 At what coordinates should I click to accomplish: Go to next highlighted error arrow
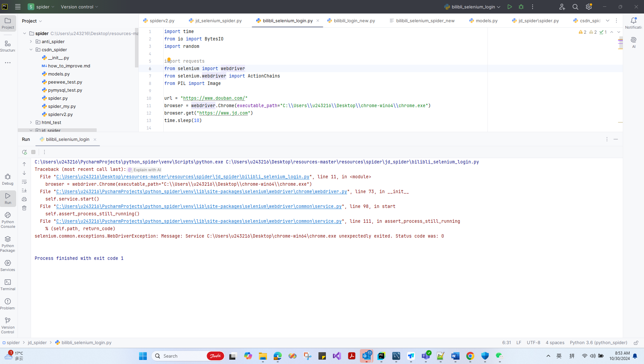click(619, 32)
